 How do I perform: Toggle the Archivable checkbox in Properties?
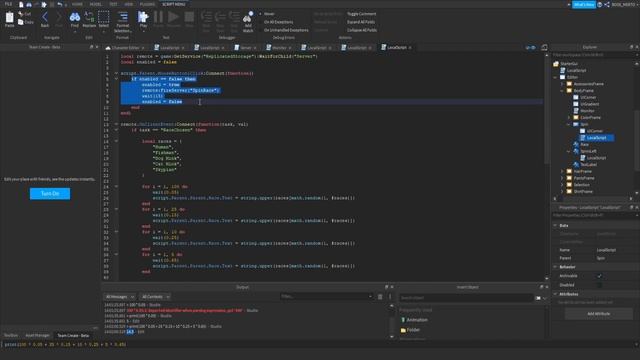[x=599, y=276]
